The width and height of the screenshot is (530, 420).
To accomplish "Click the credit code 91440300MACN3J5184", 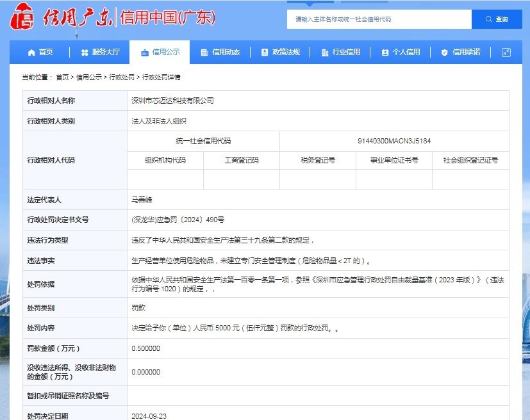I will 394,141.
